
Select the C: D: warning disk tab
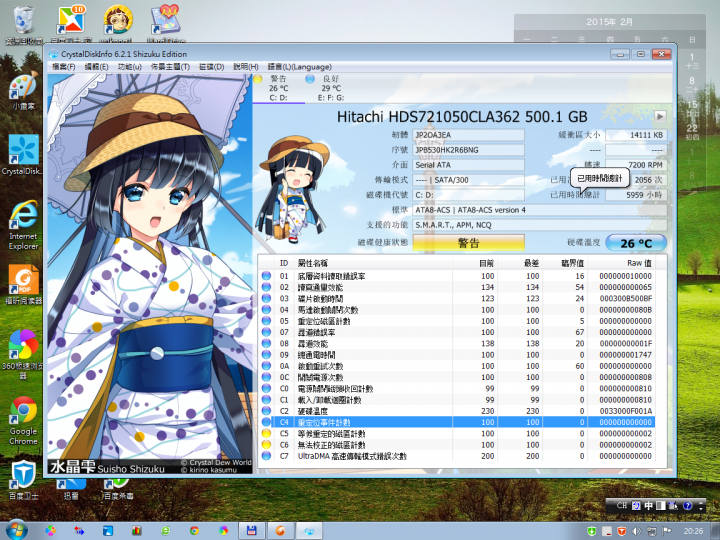[x=278, y=88]
